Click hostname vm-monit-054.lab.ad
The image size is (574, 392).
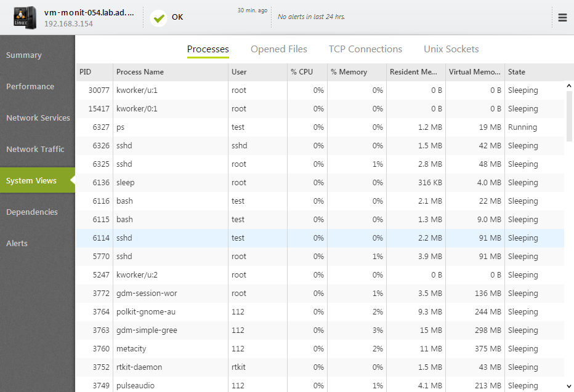pyautogui.click(x=89, y=12)
